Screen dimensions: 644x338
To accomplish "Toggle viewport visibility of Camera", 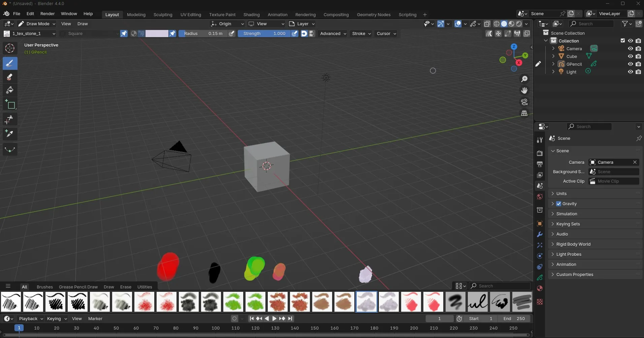I will 630,49.
